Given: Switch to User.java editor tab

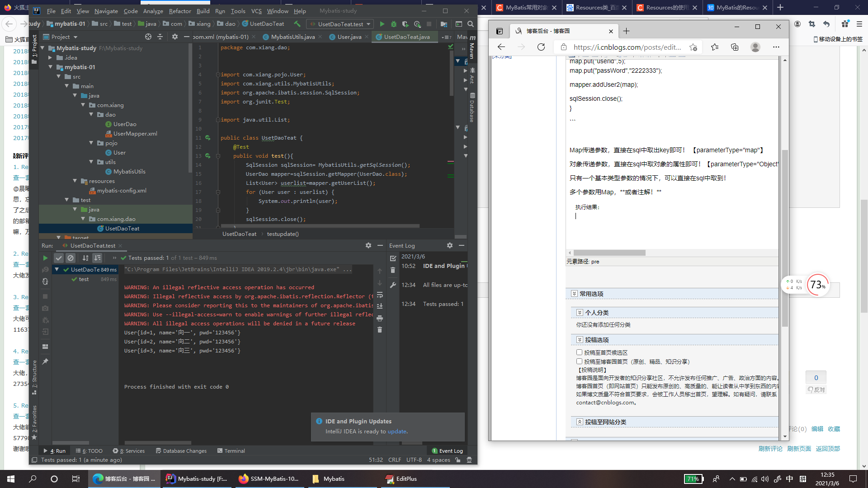Looking at the screenshot, I should pos(349,37).
